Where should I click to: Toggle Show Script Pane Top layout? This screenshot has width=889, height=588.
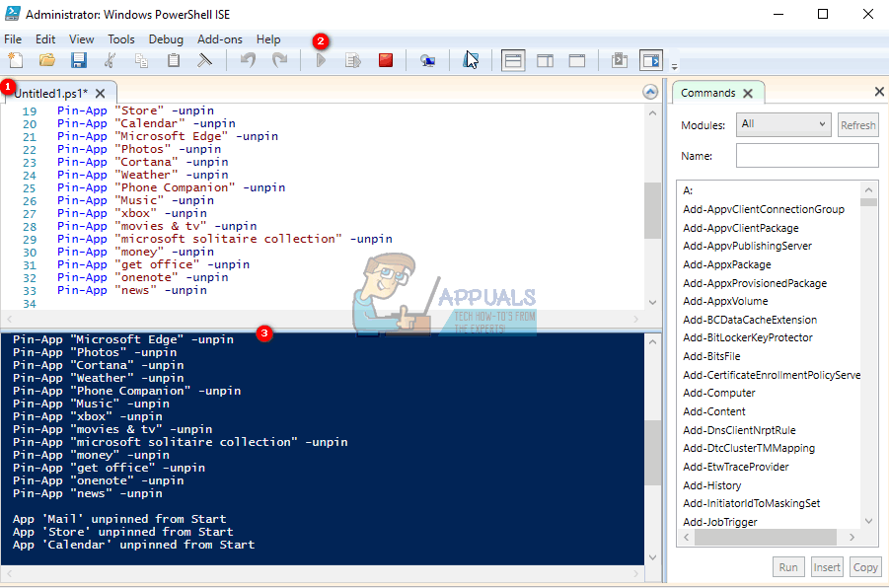coord(513,61)
